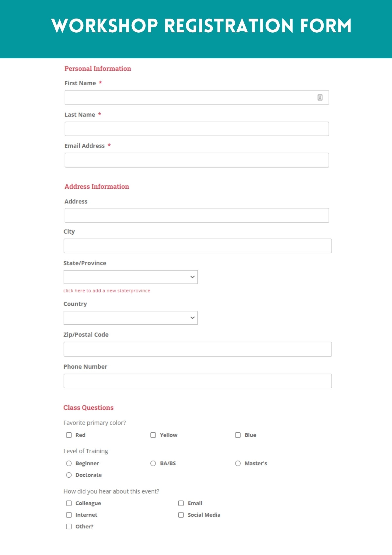This screenshot has height=555, width=392.
Task: Select the Doctorate training level
Action: (69, 475)
